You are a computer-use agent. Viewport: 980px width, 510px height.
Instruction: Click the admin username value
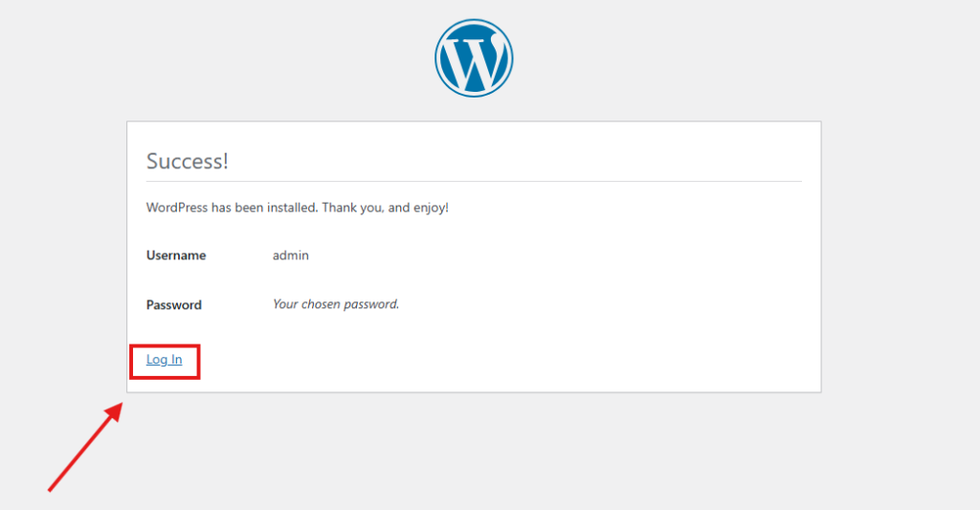pyautogui.click(x=291, y=255)
